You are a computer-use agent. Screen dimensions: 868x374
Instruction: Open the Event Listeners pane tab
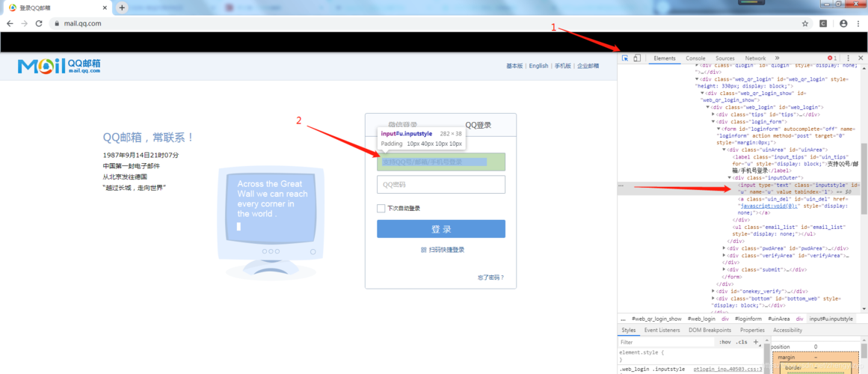click(662, 330)
